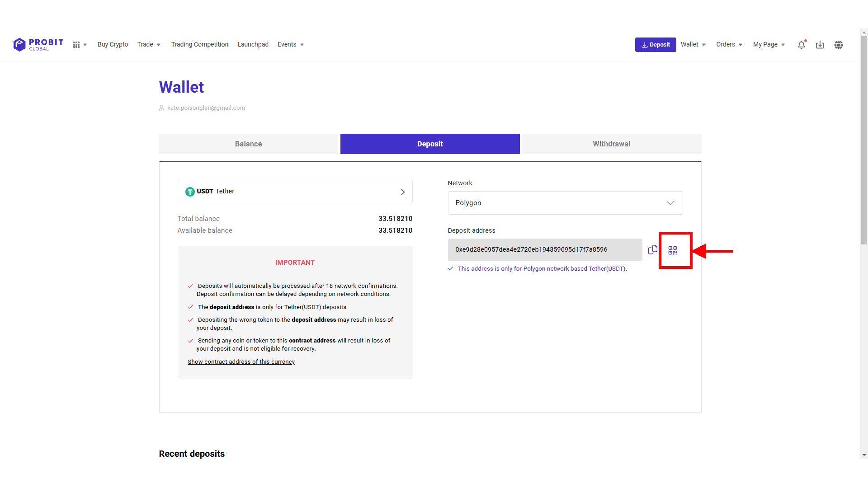Click the Recent deposits heading

pos(192,454)
